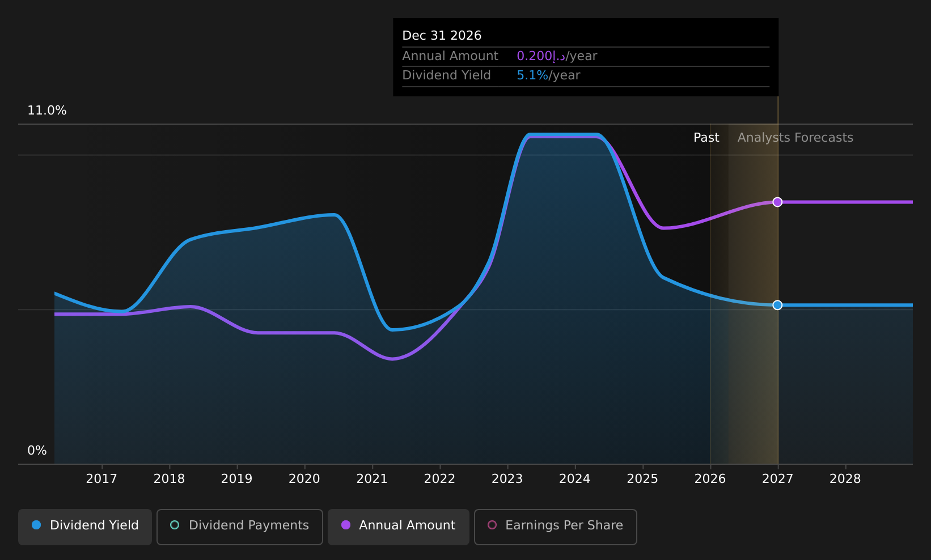
Task: Click the teal Dividend Payments legend circle
Action: click(x=175, y=525)
